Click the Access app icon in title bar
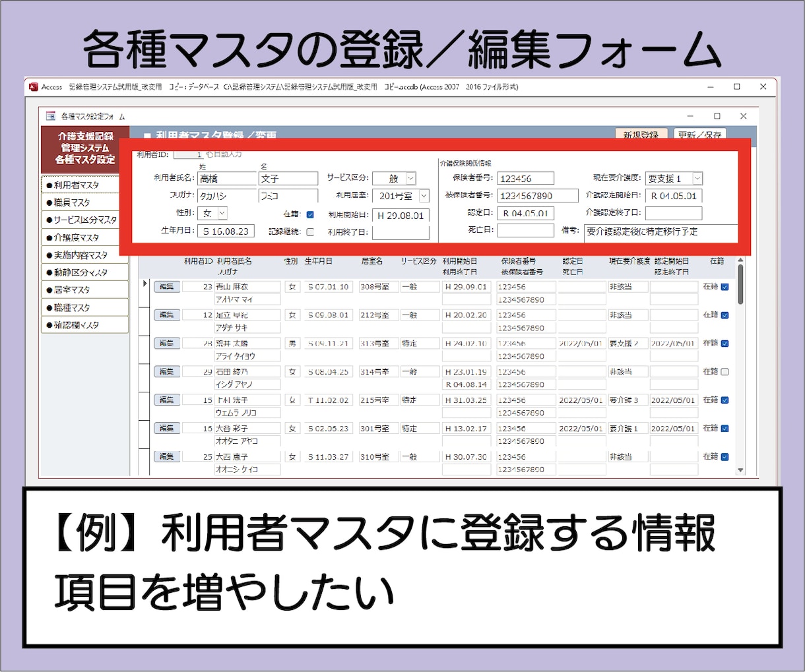805x672 pixels. pos(33,87)
